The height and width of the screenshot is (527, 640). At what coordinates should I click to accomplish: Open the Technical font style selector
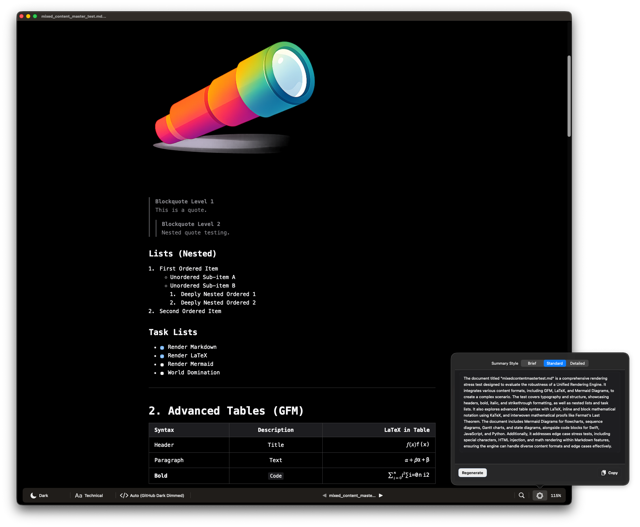coord(89,496)
